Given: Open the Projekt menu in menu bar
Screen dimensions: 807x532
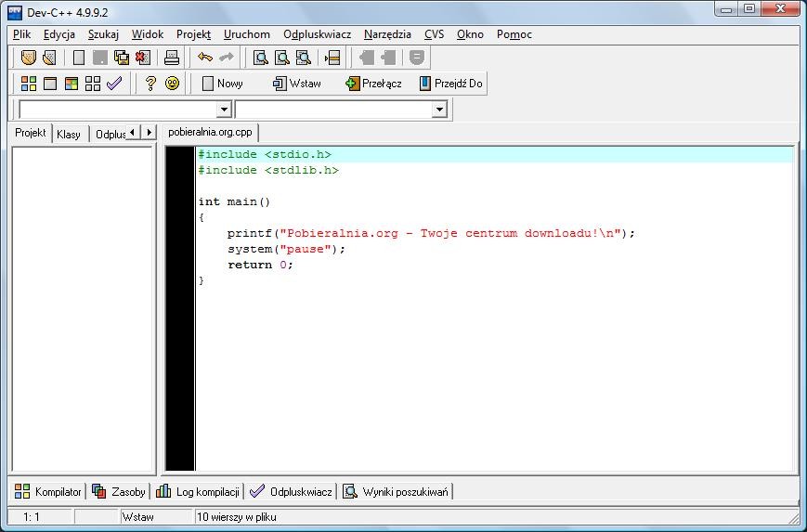Looking at the screenshot, I should (193, 34).
